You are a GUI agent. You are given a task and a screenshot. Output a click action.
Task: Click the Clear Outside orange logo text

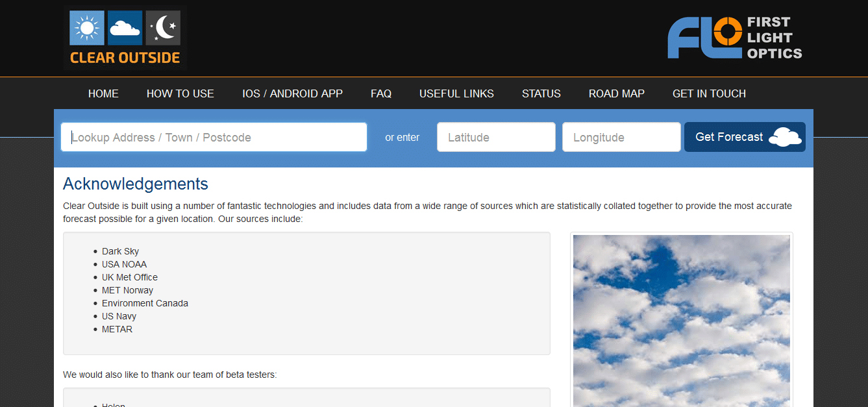click(x=125, y=57)
